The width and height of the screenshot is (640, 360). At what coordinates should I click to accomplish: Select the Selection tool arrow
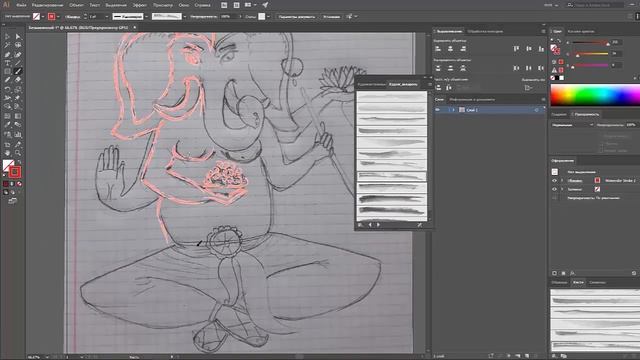(7, 37)
